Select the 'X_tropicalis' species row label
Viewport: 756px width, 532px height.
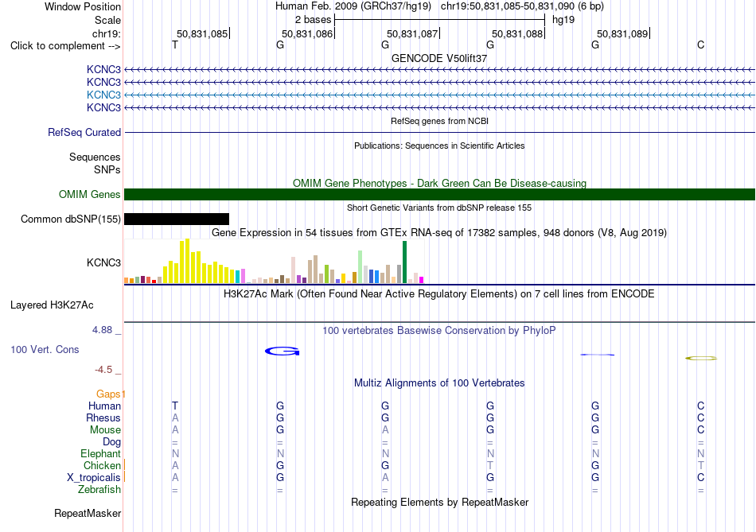point(94,478)
